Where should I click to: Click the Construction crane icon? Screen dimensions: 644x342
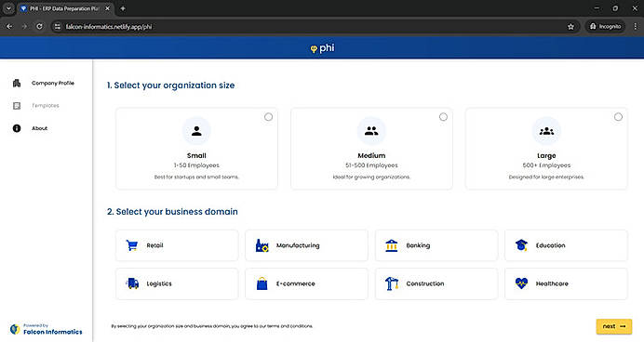(392, 283)
